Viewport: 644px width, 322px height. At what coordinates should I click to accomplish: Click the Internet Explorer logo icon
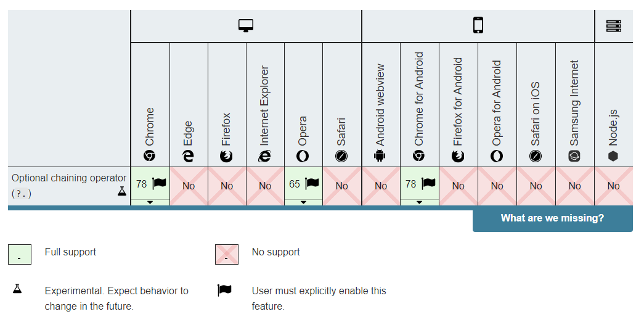point(265,156)
